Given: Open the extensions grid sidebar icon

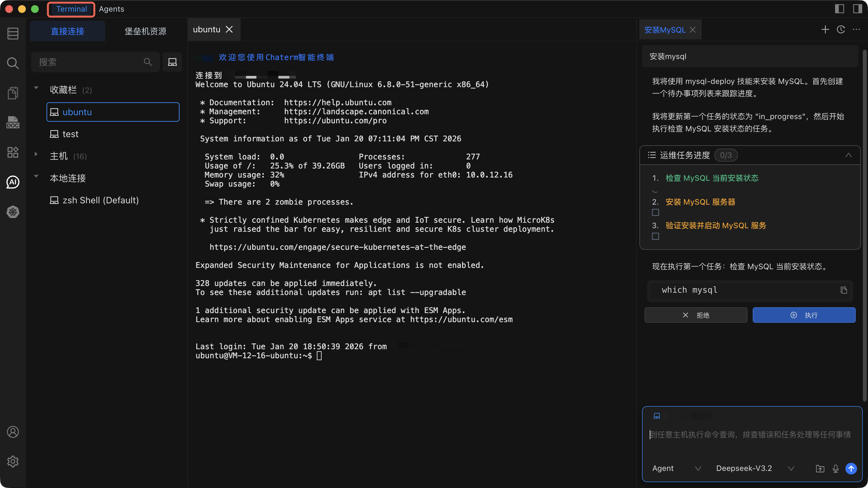Looking at the screenshot, I should 13,152.
